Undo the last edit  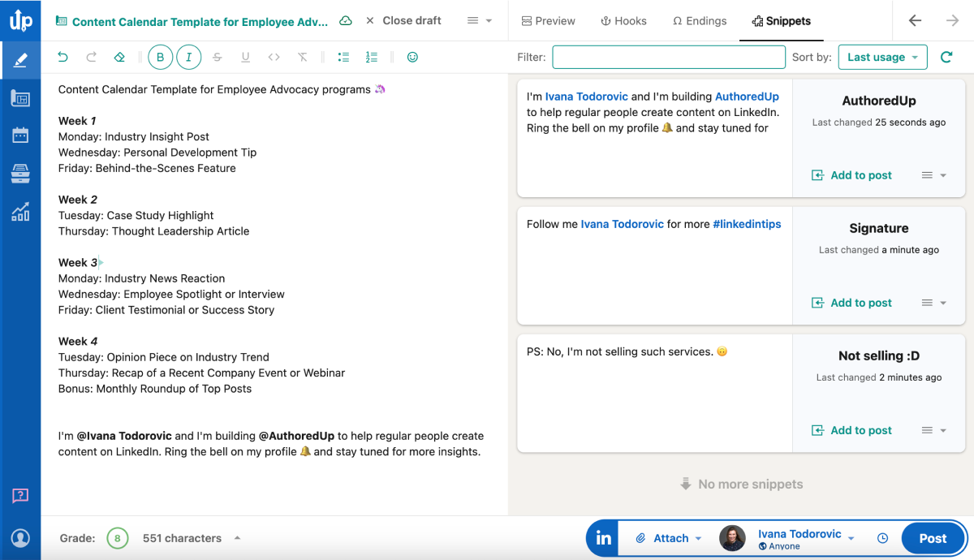pos(63,57)
